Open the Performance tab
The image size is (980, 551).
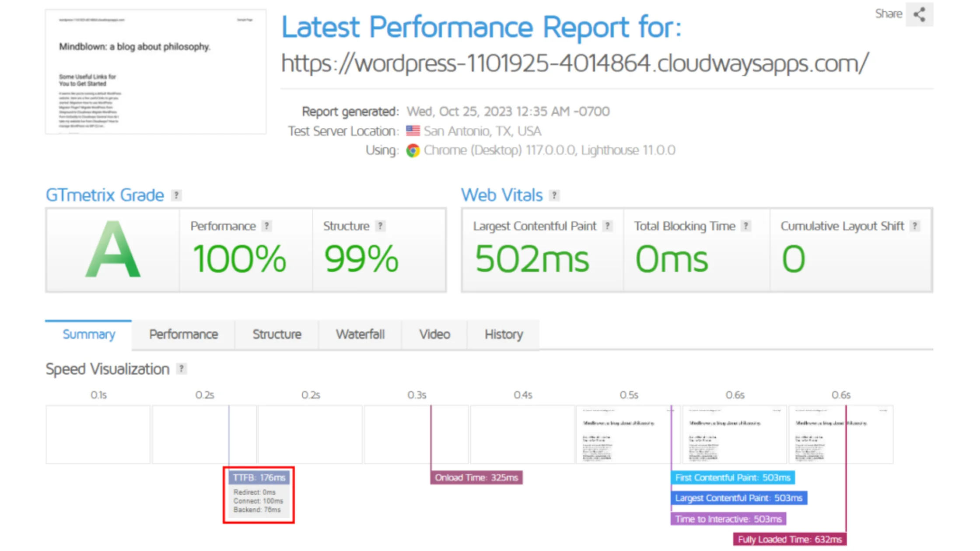[183, 334]
